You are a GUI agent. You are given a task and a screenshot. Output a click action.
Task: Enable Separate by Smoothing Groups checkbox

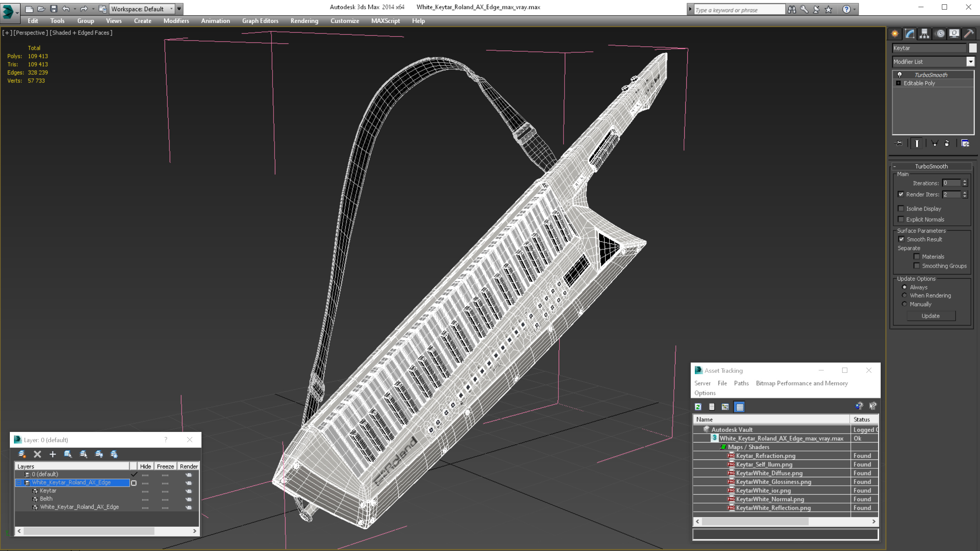(917, 265)
